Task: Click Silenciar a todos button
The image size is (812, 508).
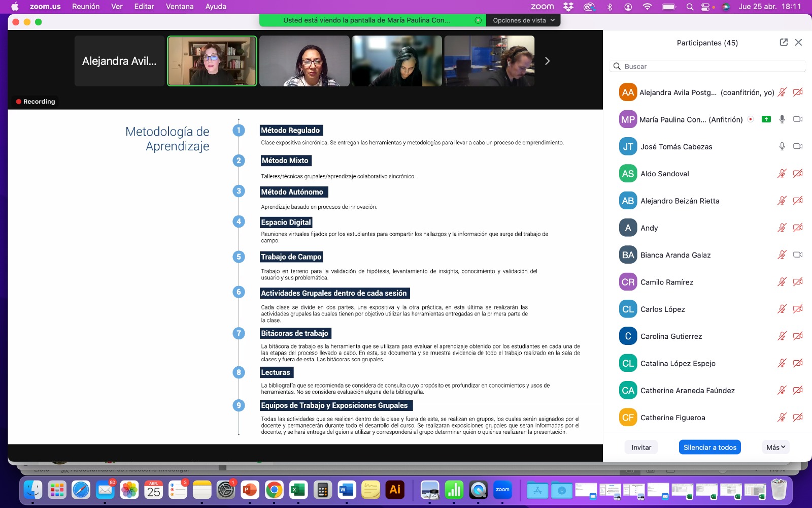Action: 709,448
